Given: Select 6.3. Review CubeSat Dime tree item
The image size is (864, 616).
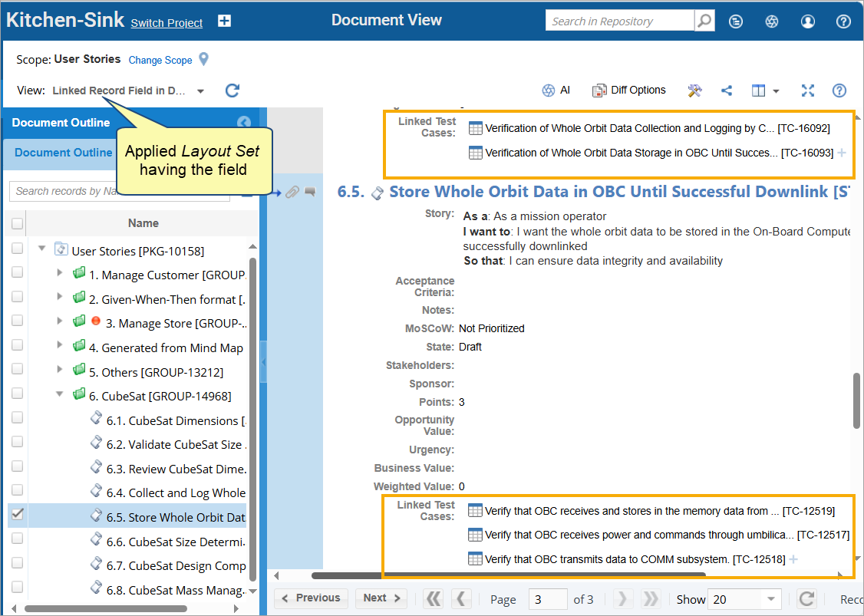Looking at the screenshot, I should pyautogui.click(x=176, y=469).
